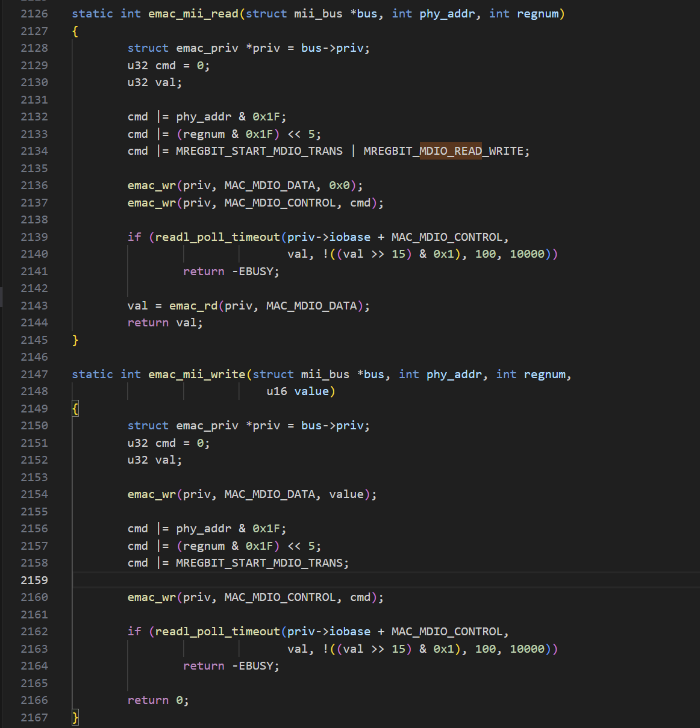Click readl_poll_timeout call on line 2162
The image size is (700, 728).
pos(217,632)
